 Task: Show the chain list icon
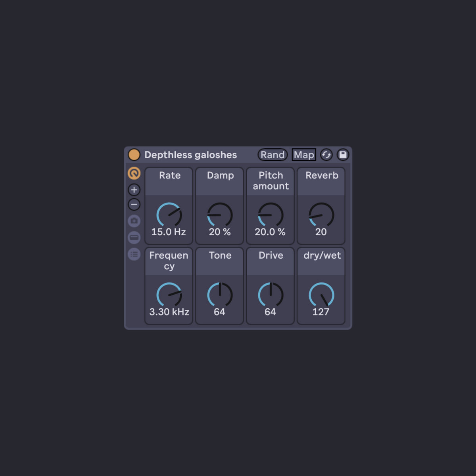click(x=134, y=254)
